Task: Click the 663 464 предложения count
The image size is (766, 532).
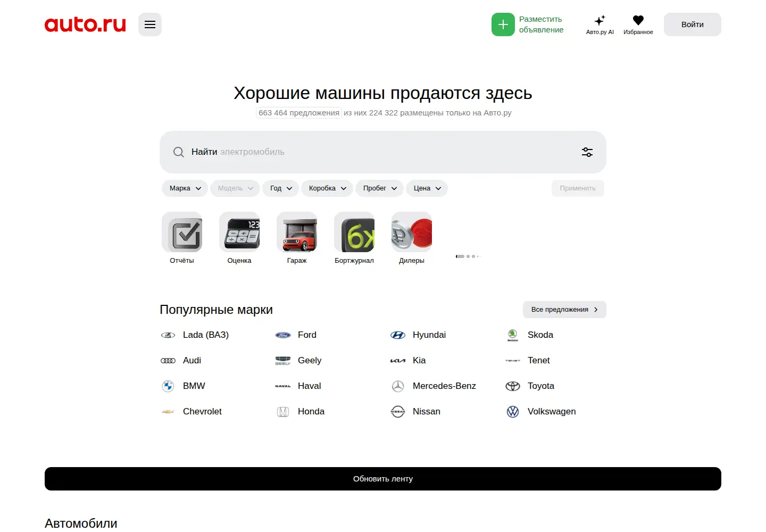Action: click(x=299, y=113)
